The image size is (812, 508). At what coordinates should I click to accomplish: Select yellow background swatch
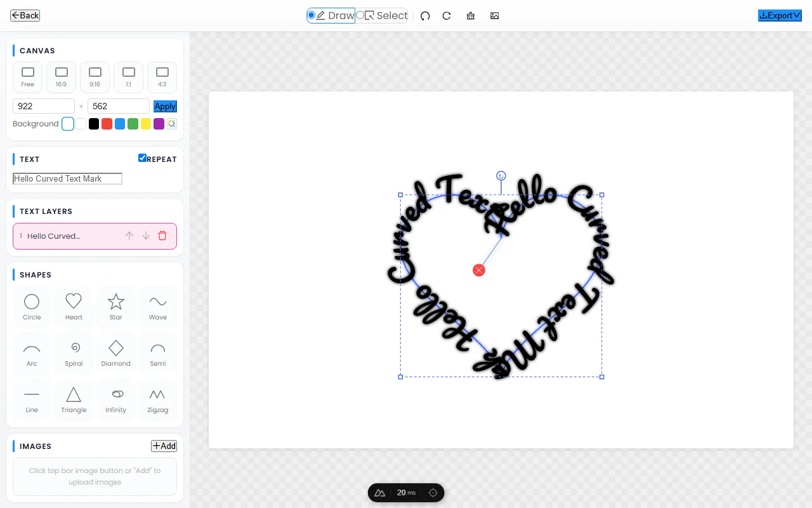click(146, 124)
